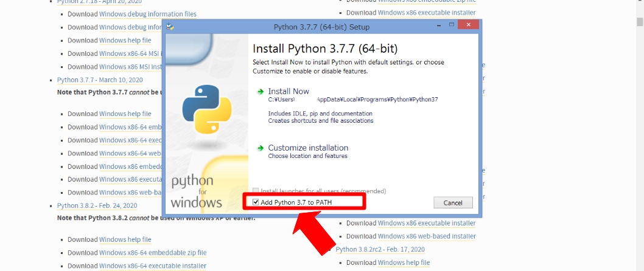Open the Python 3.8.2rc2 - Feb. 17, 2020 release link
Screen dimensions: 644x271
(x=380, y=249)
